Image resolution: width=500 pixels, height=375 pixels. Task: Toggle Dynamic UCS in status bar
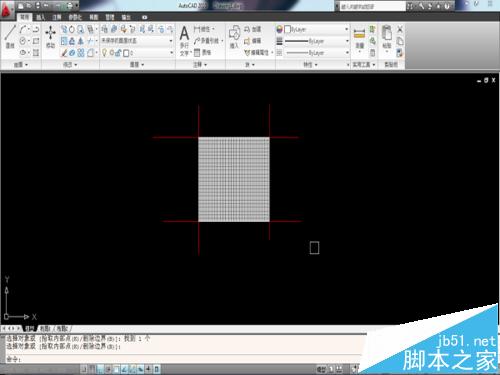coord(132,369)
